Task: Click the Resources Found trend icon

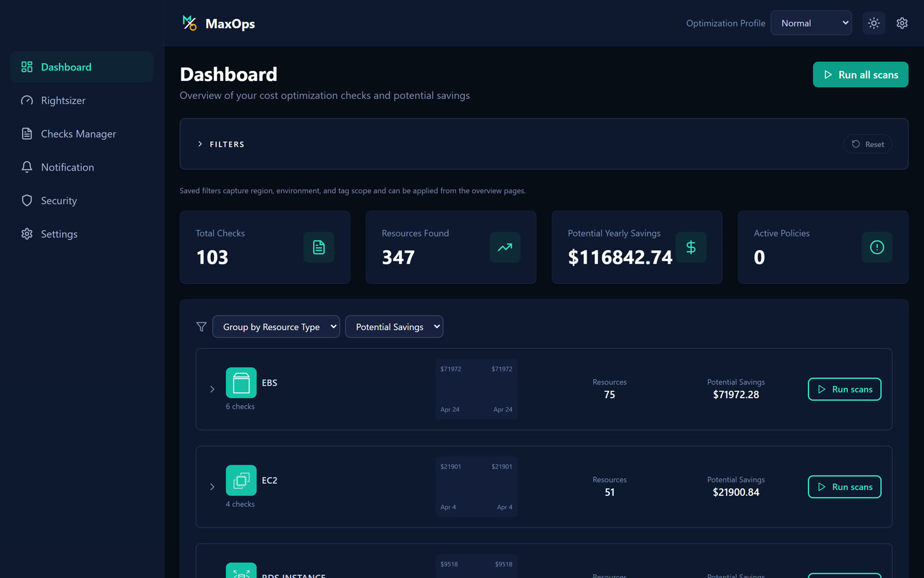Action: (x=505, y=247)
